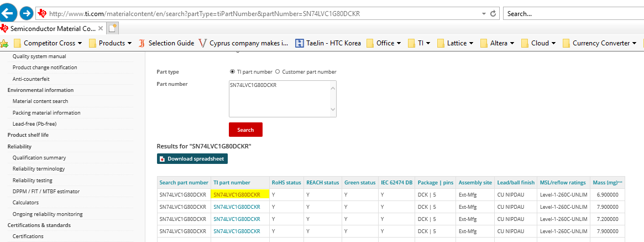Select the Customer part number radio button
Viewport: 644px width, 242px height.
click(278, 71)
